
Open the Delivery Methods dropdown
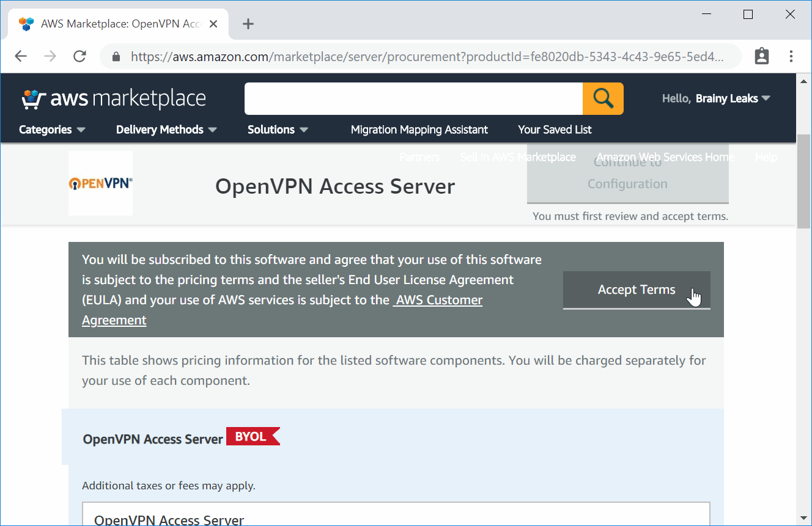(x=166, y=130)
